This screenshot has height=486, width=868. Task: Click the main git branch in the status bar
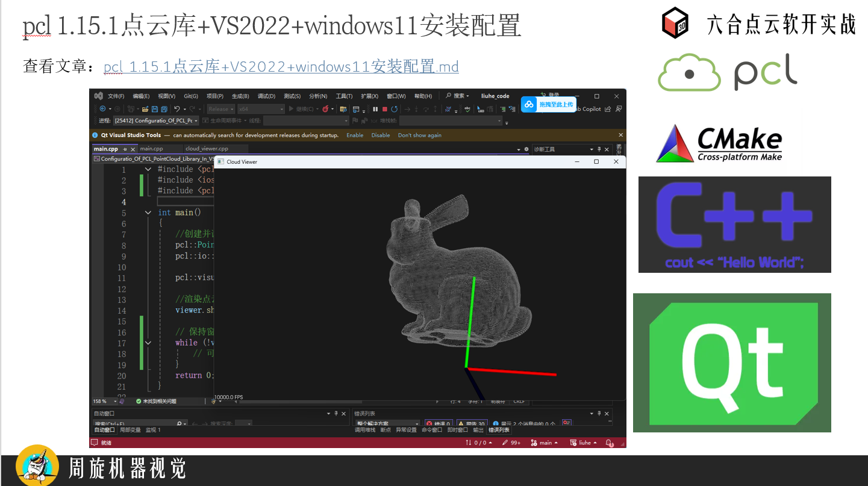pos(545,443)
